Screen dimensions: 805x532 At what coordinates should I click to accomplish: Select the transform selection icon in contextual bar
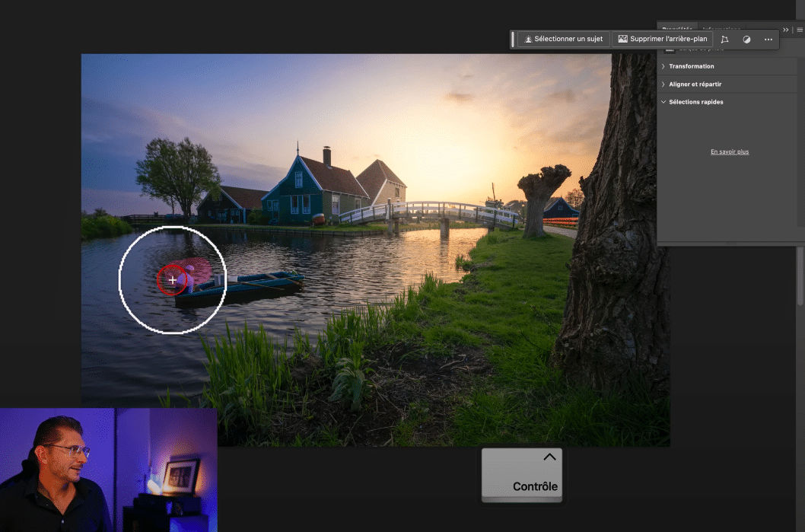724,40
